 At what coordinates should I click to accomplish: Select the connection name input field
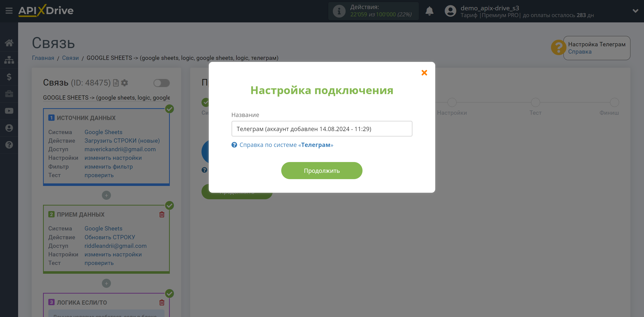coord(321,129)
